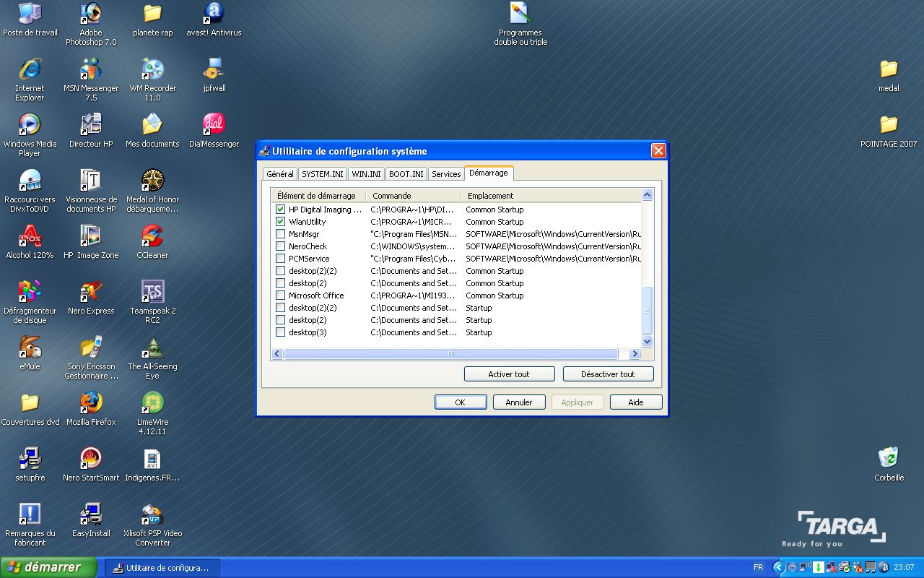Click the Nero Express desktop icon

coord(91,298)
